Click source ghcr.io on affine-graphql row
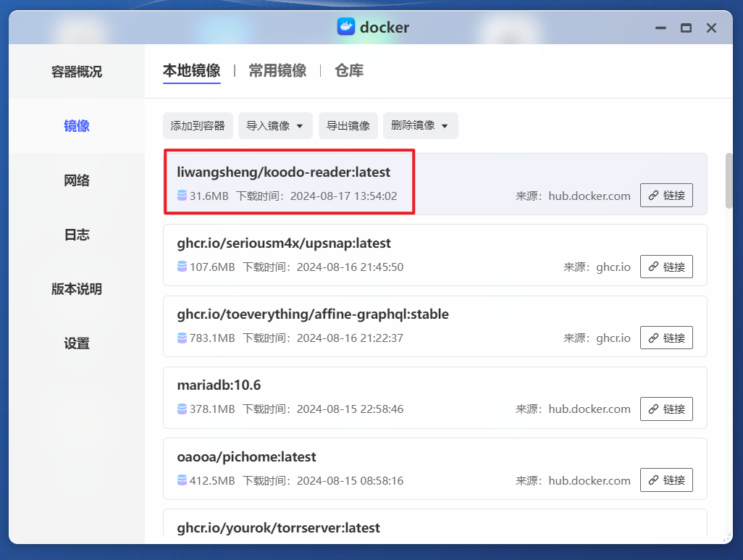Viewport: 743px width, 560px height. [x=613, y=338]
